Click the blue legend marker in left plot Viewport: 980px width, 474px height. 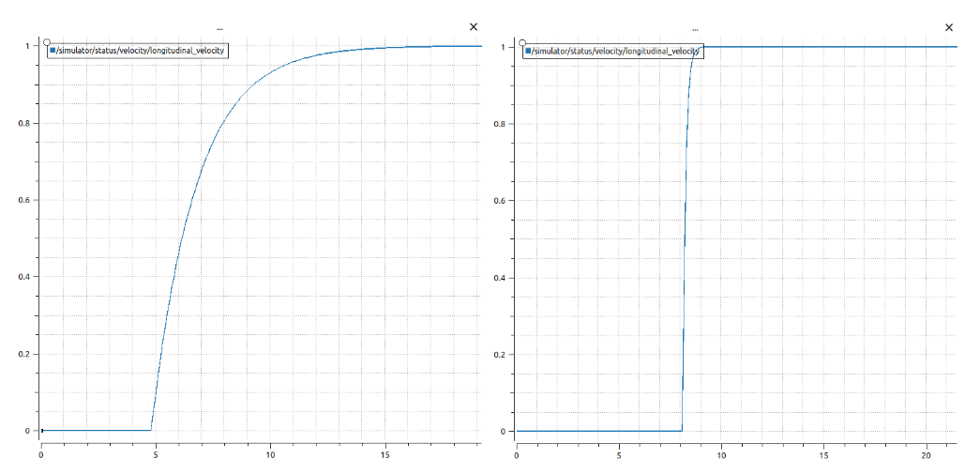[53, 51]
